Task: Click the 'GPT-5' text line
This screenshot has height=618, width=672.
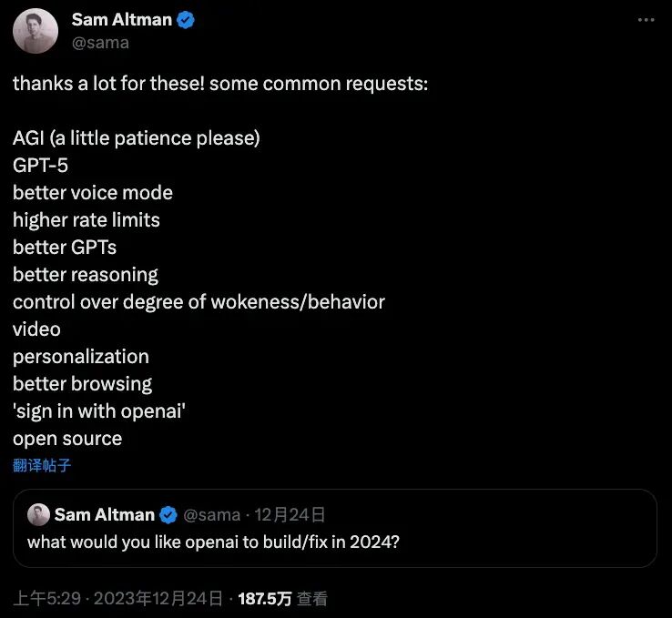Action: (40, 166)
